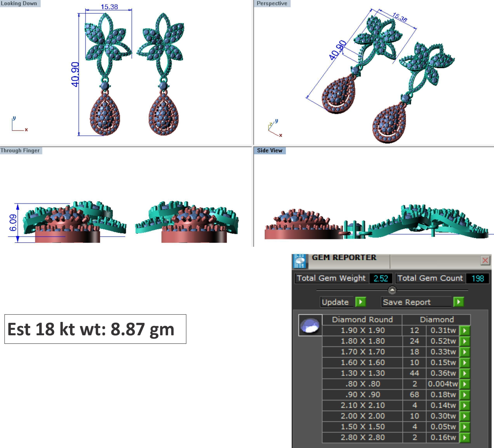This screenshot has height=448, width=494.
Task: Select the 1.90 X 1.90 size cell
Action: (363, 330)
